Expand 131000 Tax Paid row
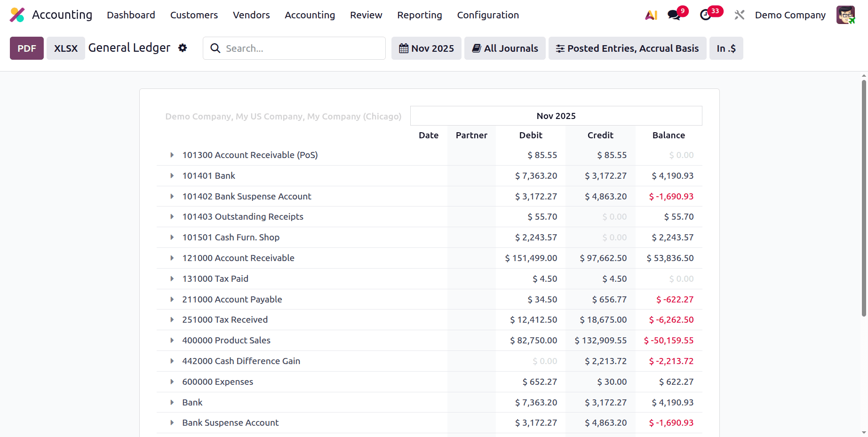Viewport: 868px width, 437px height. coord(172,279)
